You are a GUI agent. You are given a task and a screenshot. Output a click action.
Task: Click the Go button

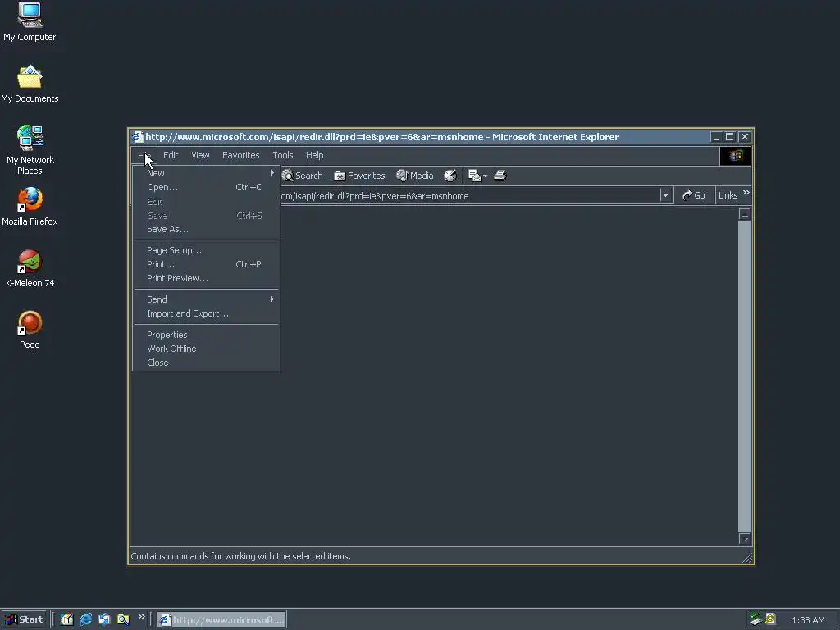click(694, 195)
